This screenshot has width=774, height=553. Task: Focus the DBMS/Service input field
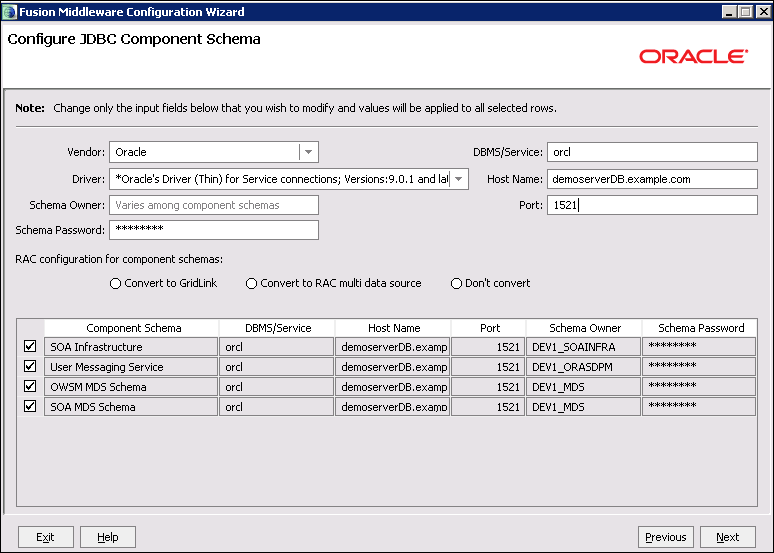coord(652,152)
